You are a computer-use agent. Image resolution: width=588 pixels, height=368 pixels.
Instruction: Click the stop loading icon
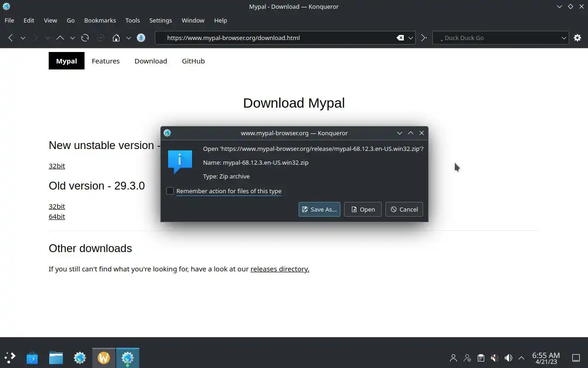(x=101, y=38)
